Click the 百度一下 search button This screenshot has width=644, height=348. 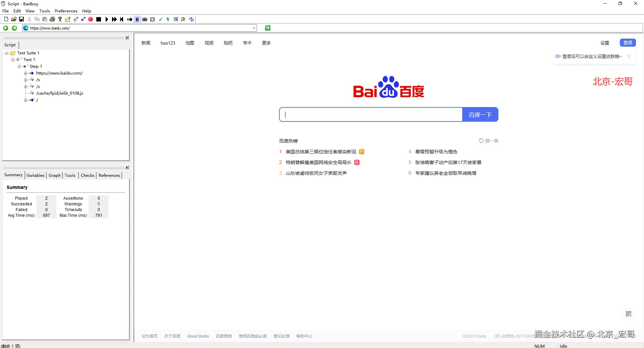480,115
